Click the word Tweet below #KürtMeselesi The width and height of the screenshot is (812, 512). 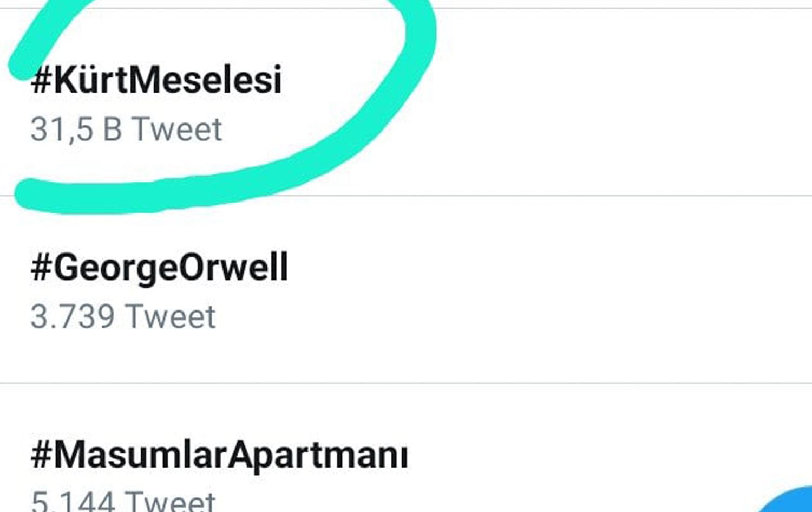pyautogui.click(x=177, y=129)
